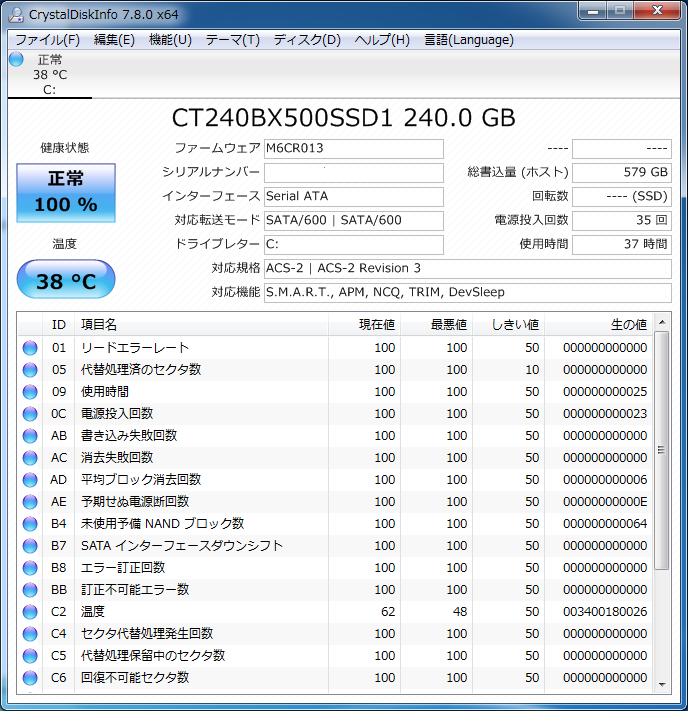Screen dimensions: 688x711
Task: Click status circle for AB 書き込み失敗回数
Action: (x=30, y=436)
